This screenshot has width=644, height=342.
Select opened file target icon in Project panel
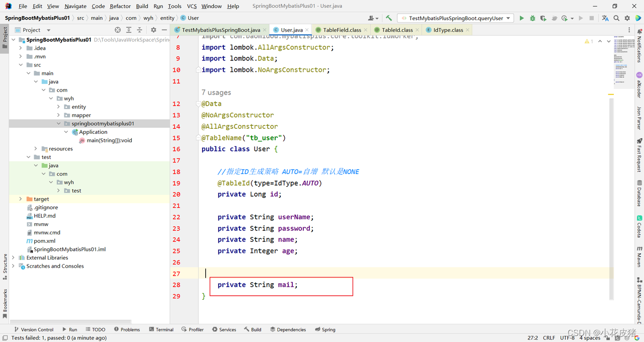click(x=118, y=30)
